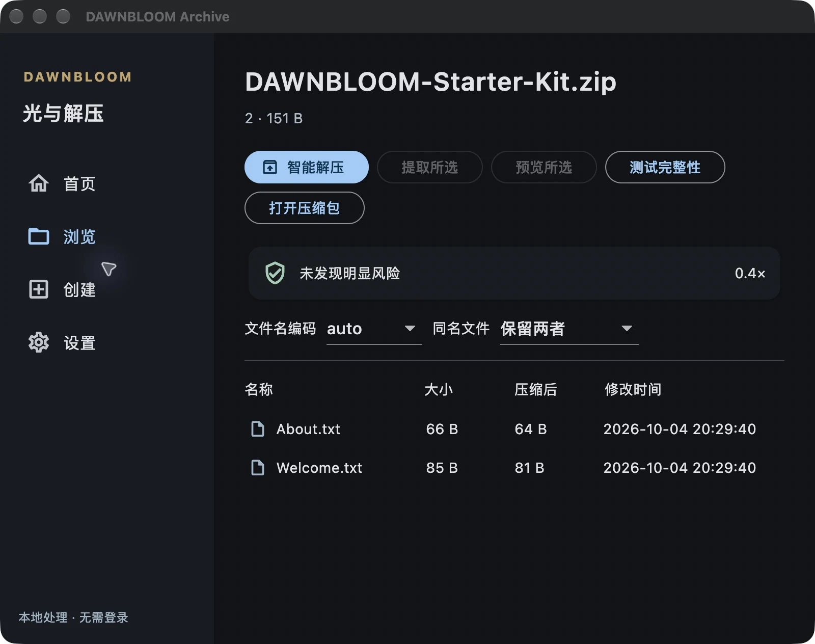Click the 压缩后 column header

(535, 390)
